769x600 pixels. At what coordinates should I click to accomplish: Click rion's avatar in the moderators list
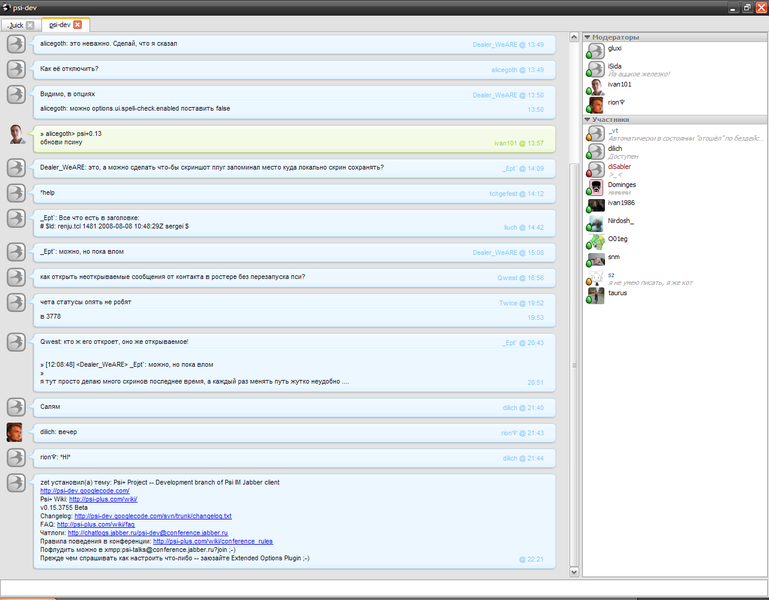595,104
